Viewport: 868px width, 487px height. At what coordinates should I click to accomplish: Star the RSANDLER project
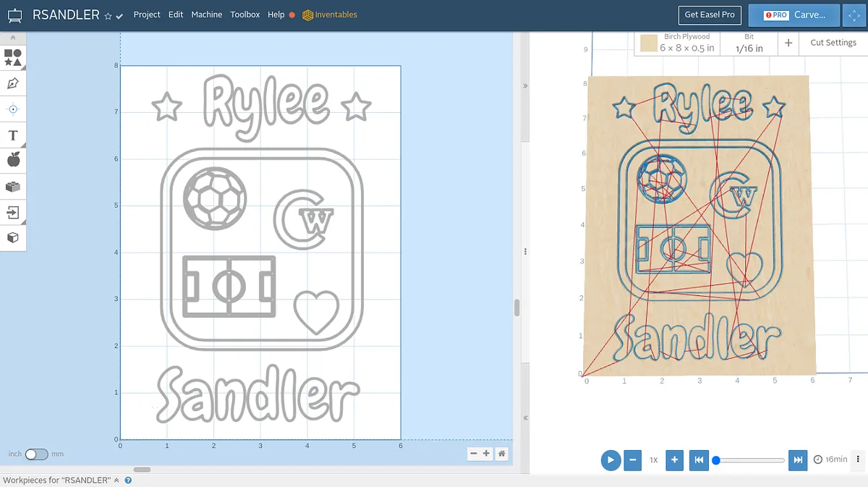[x=109, y=16]
